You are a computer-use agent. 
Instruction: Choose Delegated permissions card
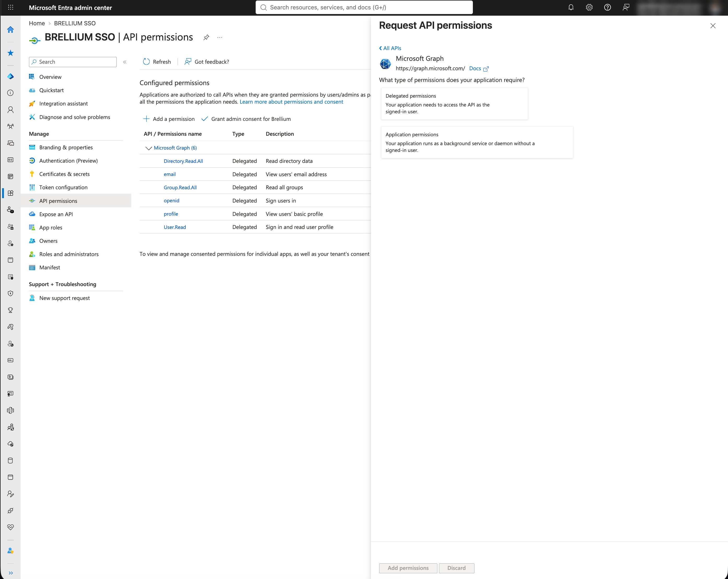tap(454, 104)
